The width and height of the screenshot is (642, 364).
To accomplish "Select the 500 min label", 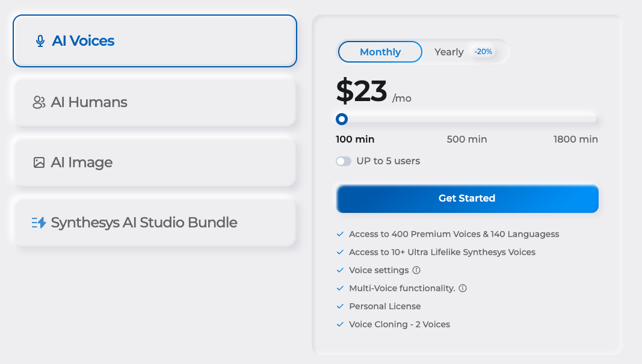I will 467,139.
